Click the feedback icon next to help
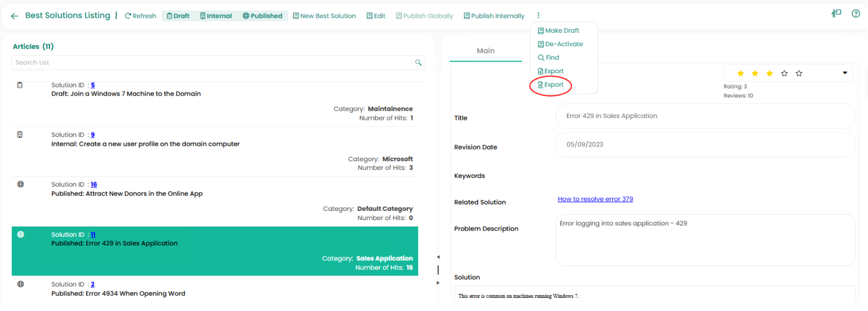 [836, 14]
